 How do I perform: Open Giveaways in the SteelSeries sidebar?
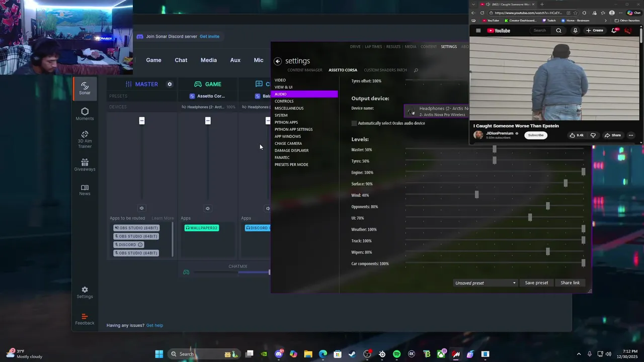tap(85, 164)
